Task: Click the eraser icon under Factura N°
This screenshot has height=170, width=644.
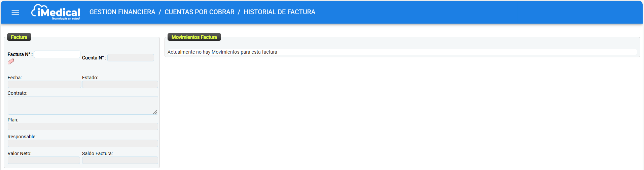Action: click(11, 61)
